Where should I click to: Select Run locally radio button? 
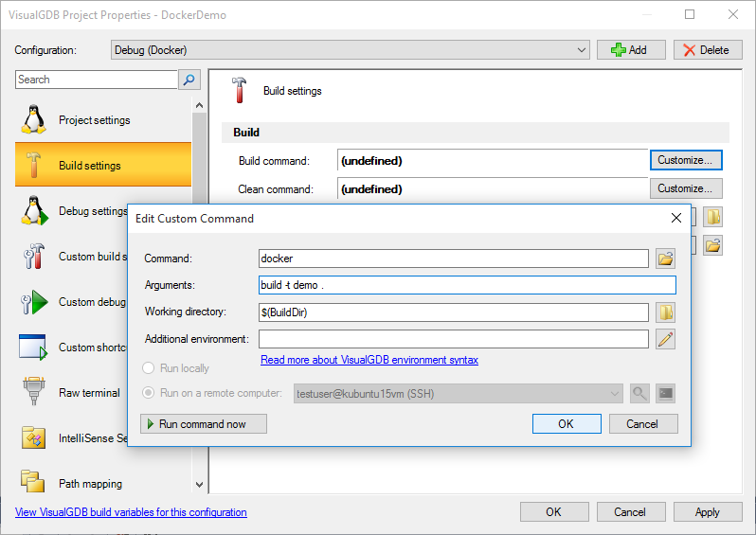click(148, 368)
